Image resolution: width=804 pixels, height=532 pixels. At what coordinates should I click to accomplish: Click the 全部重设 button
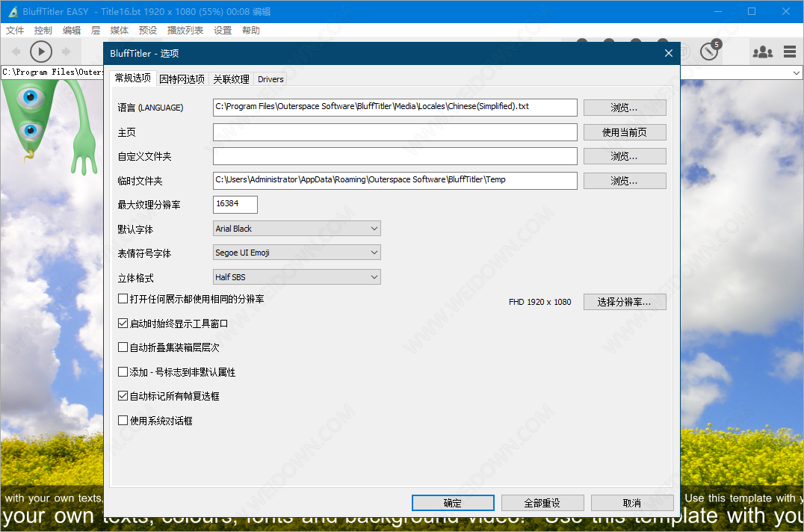542,503
